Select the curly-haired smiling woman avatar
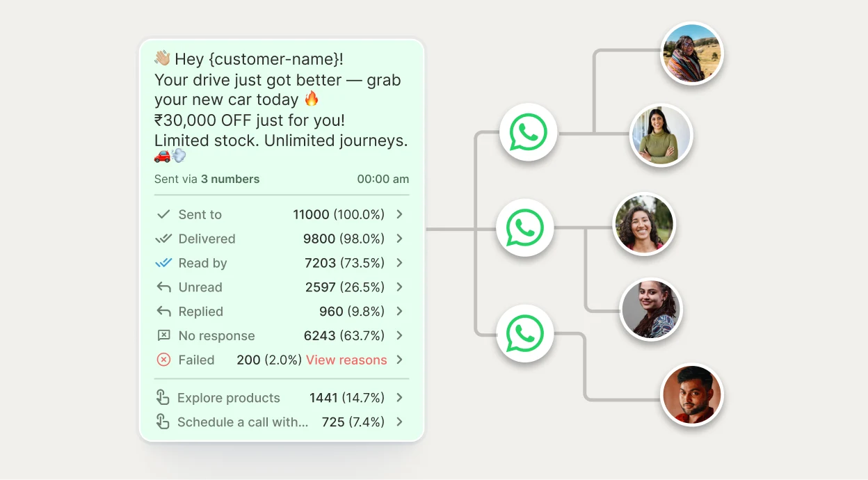The width and height of the screenshot is (868, 480). pyautogui.click(x=645, y=223)
